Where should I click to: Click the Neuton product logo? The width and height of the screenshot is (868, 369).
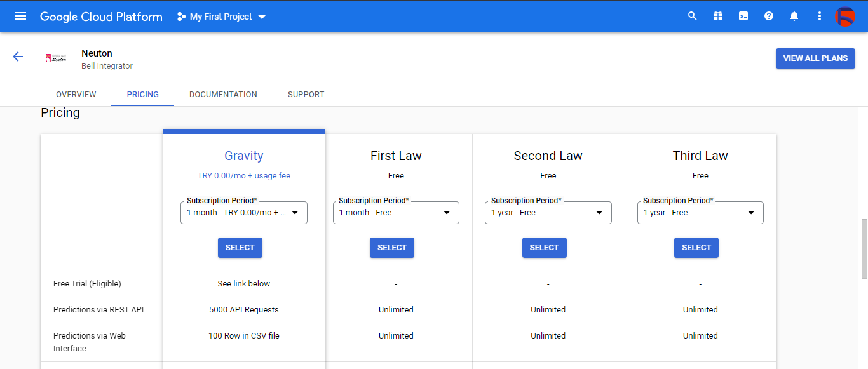point(56,58)
